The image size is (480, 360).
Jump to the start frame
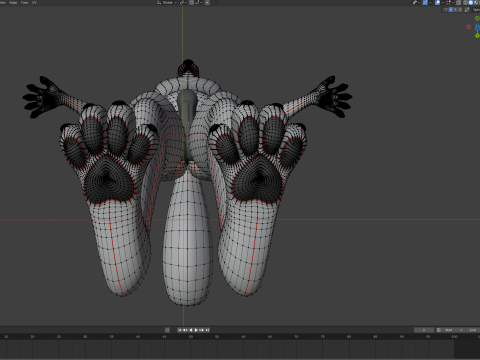coord(180,330)
